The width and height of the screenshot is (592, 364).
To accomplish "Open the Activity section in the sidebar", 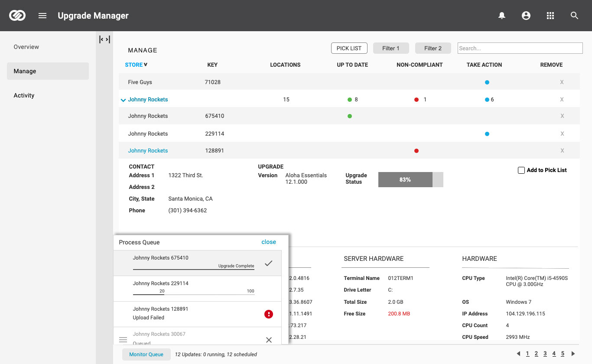I will coord(24,95).
